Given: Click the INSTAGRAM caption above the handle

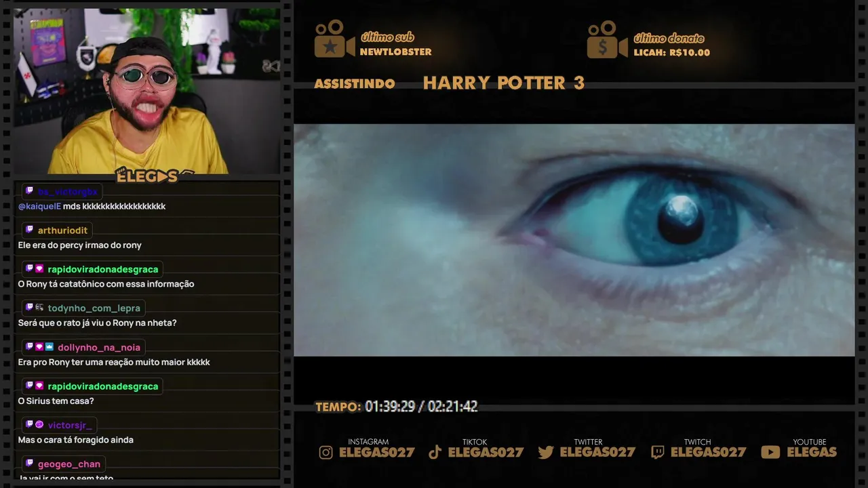Looking at the screenshot, I should click(368, 442).
